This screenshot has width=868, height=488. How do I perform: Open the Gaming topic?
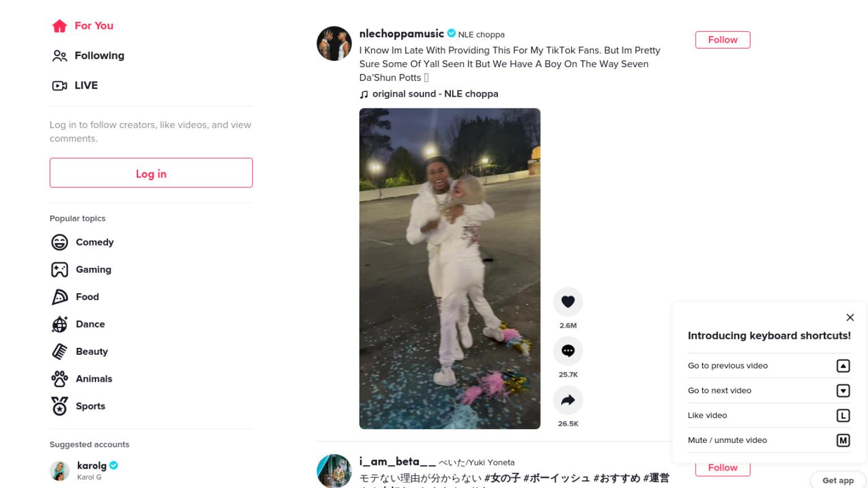point(81,269)
